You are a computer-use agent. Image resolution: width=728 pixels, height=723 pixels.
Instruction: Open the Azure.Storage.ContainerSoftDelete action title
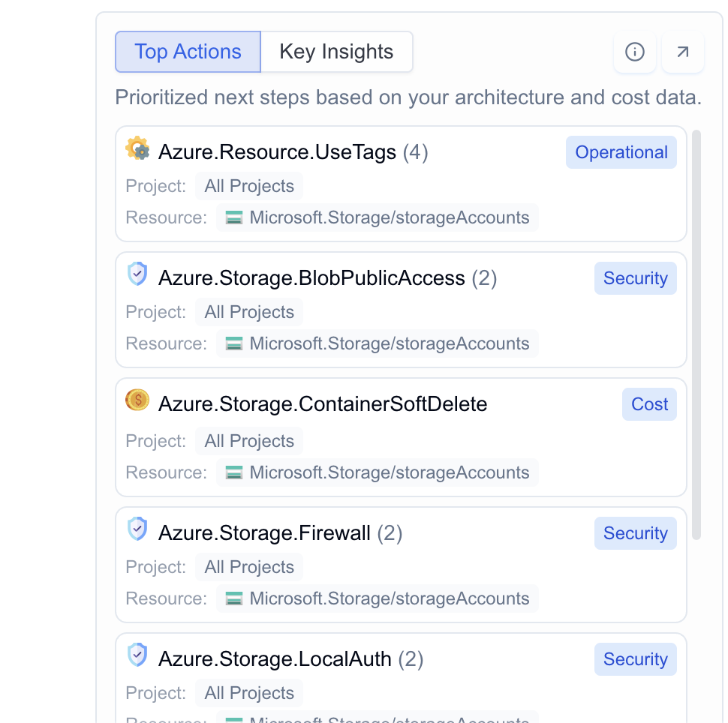click(323, 404)
